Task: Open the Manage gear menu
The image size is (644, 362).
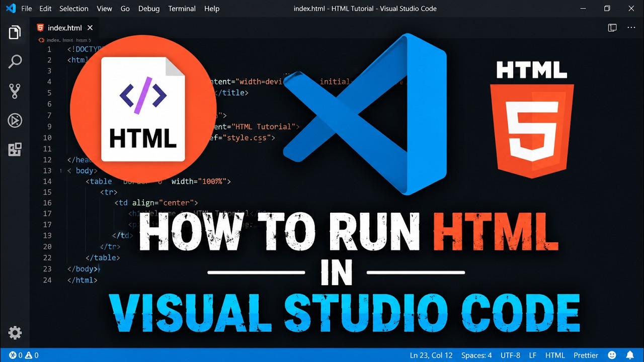Action: (15, 332)
